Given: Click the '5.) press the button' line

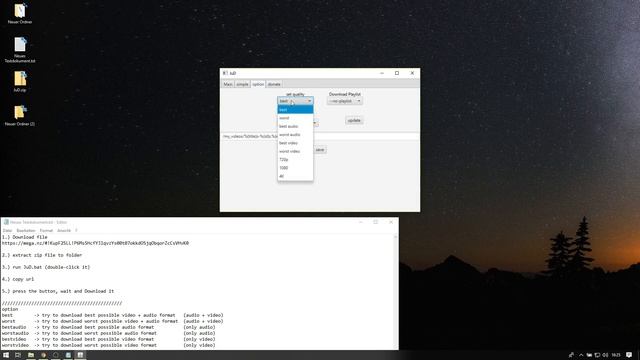Looking at the screenshot, I should pyautogui.click(x=58, y=291).
